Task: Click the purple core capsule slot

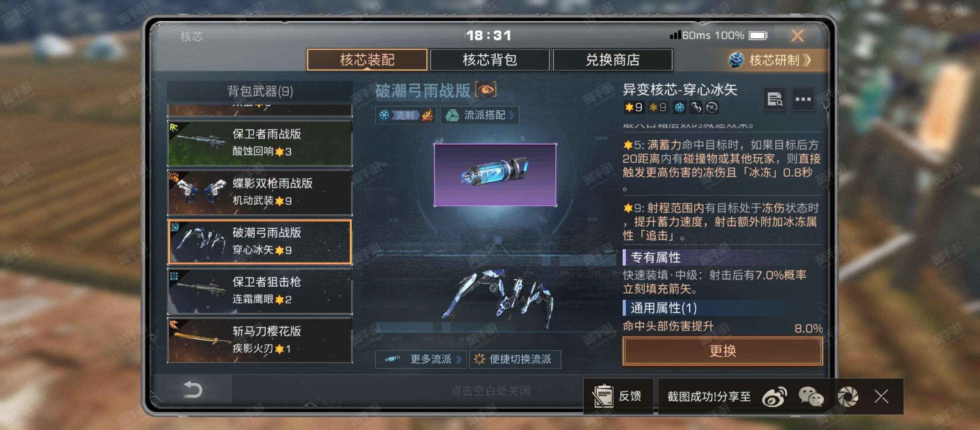Action: [x=495, y=175]
